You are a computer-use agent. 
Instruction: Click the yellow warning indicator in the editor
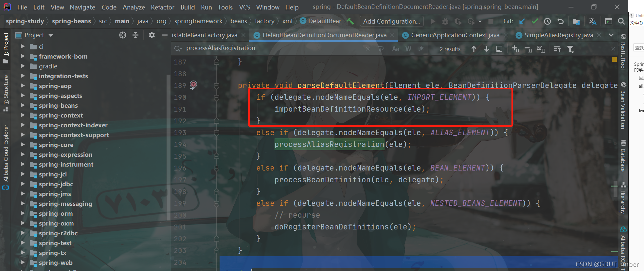coord(614,59)
